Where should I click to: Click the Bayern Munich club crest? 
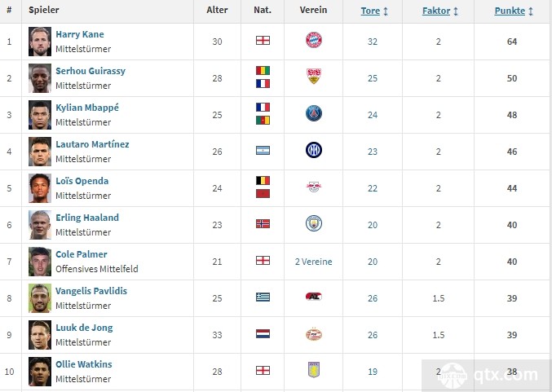314,41
